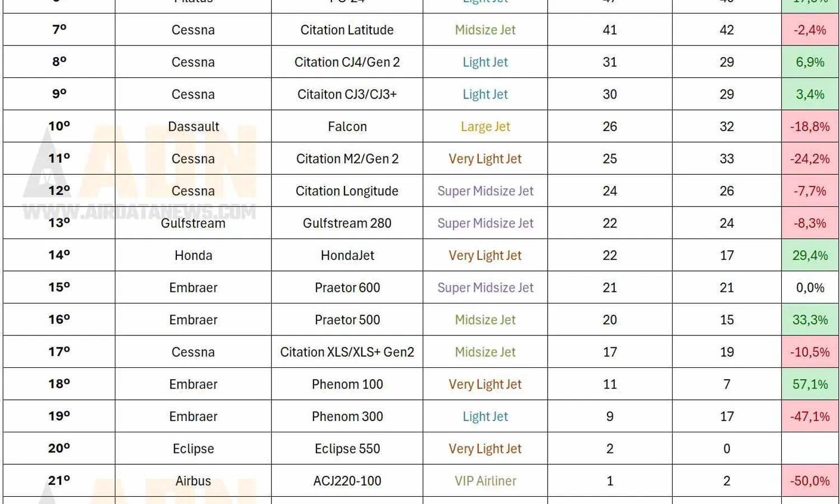Click the "Citation XLS/XLS+ Gen2" cell
Screen dimensions: 840x504
click(x=347, y=352)
